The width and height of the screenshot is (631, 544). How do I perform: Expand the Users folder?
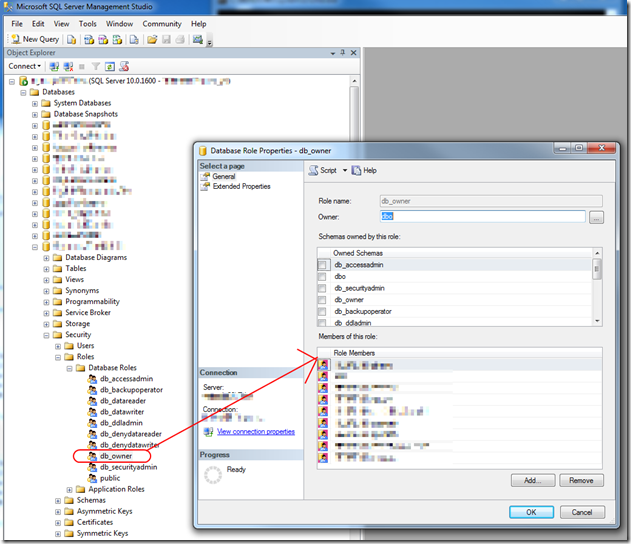[58, 346]
